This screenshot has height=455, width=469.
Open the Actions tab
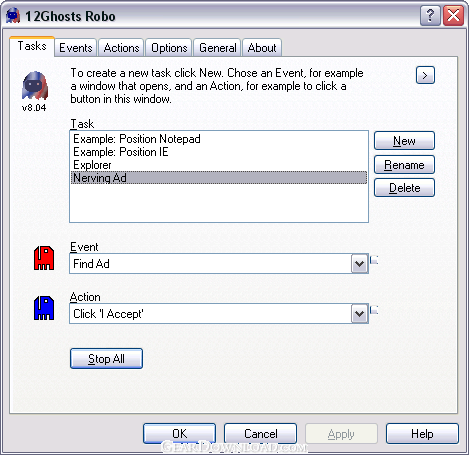121,48
